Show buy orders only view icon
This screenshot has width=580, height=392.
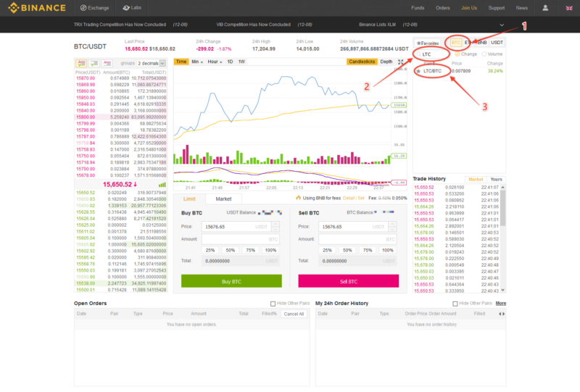click(x=94, y=63)
